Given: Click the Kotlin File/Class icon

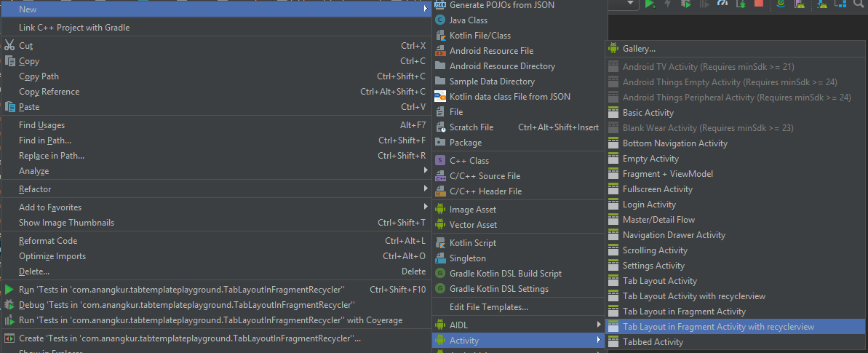Looking at the screenshot, I should 441,36.
